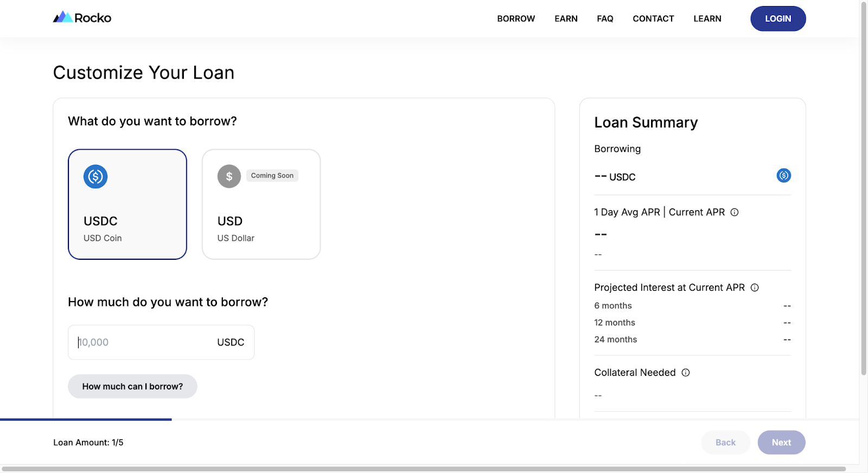Click the Back button
868x473 pixels.
725,443
